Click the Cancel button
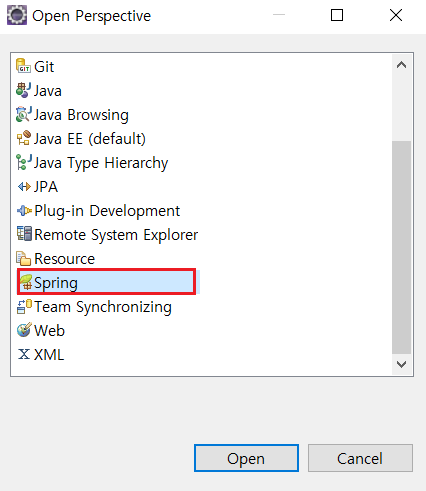The height and width of the screenshot is (491, 426). [360, 458]
